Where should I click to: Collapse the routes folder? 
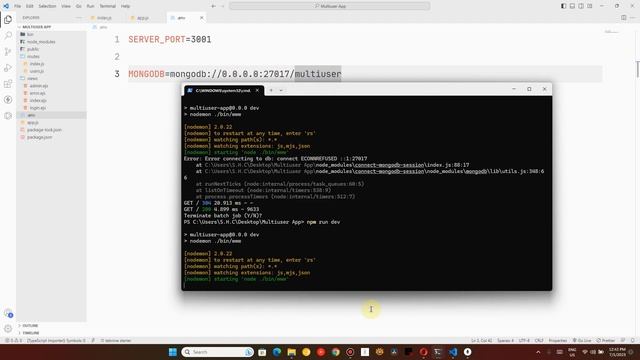tap(33, 56)
